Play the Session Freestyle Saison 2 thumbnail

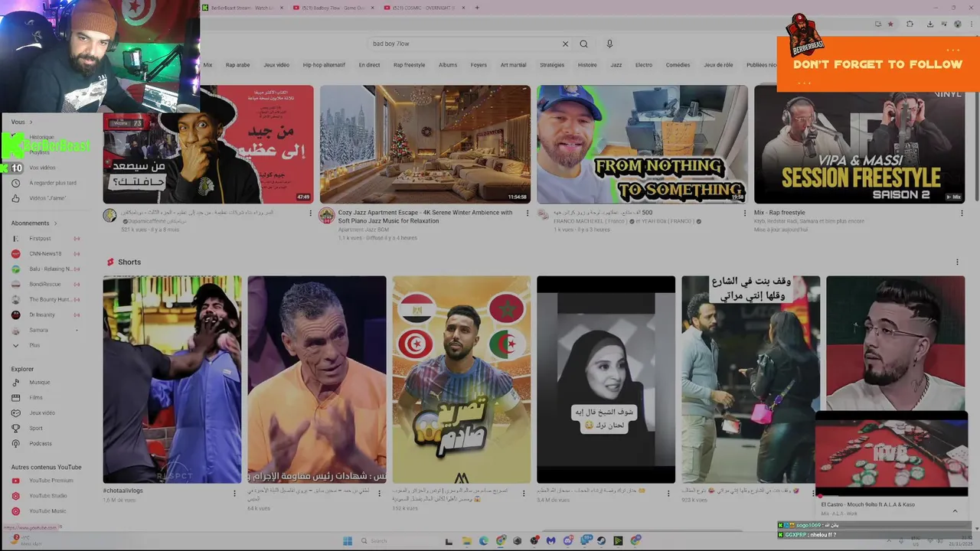tap(859, 144)
